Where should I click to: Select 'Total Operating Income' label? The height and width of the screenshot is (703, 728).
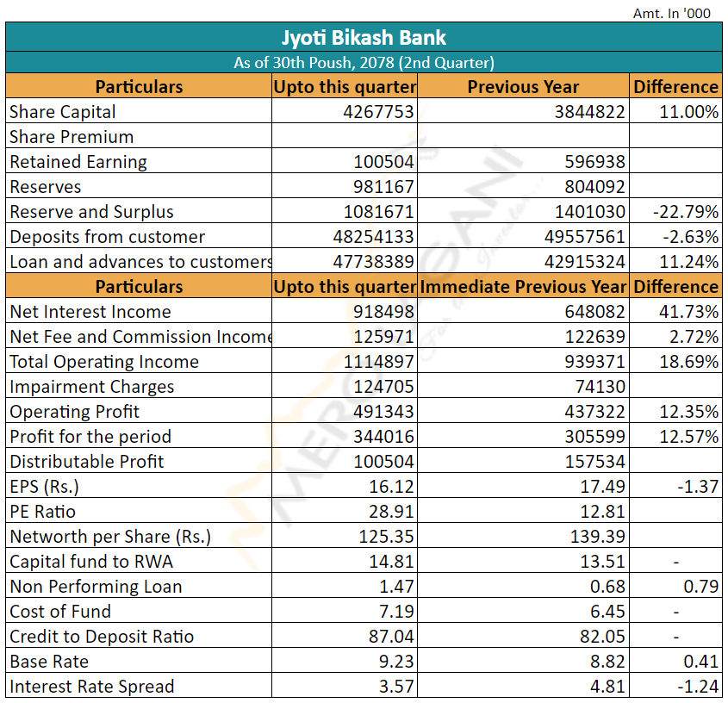(104, 362)
